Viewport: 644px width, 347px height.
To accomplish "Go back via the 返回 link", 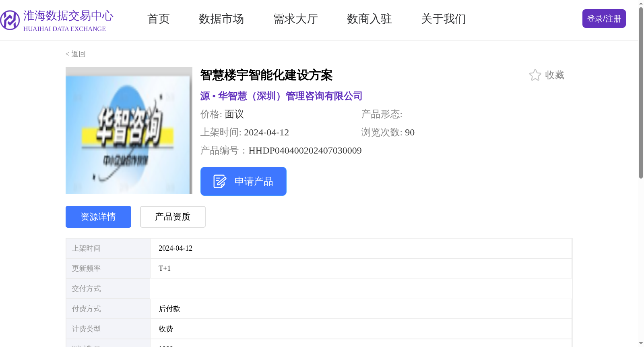I will [x=76, y=54].
